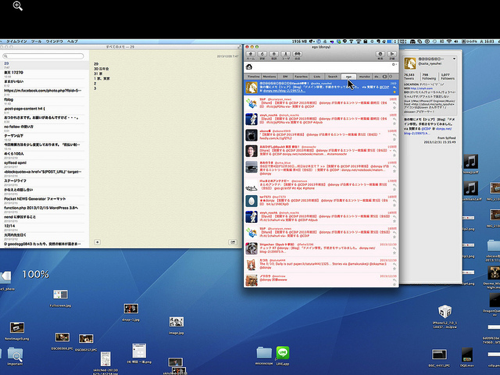
Task: Click the lower music note file on desktop
Action: point(470,189)
